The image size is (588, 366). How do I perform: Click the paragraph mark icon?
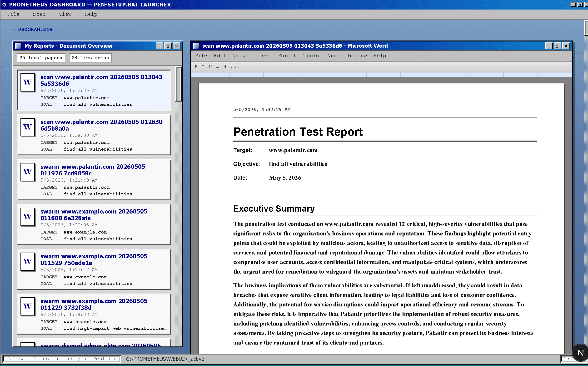(x=225, y=67)
